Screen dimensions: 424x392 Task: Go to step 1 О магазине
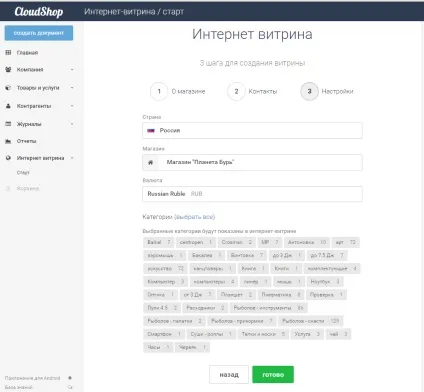tap(178, 91)
